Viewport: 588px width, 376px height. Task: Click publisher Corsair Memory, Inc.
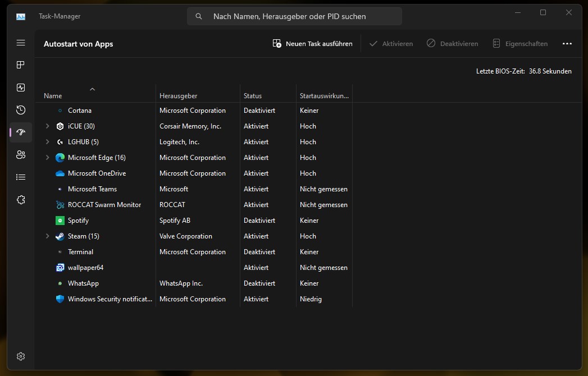[x=190, y=126]
